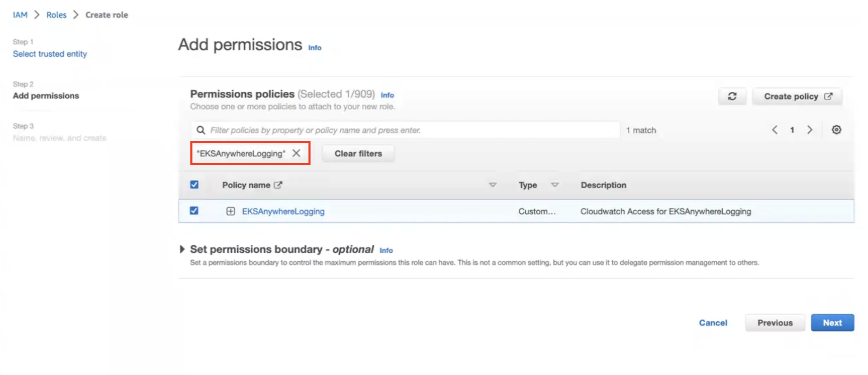Click Info beside Permissions policies
868x375 pixels.
387,95
